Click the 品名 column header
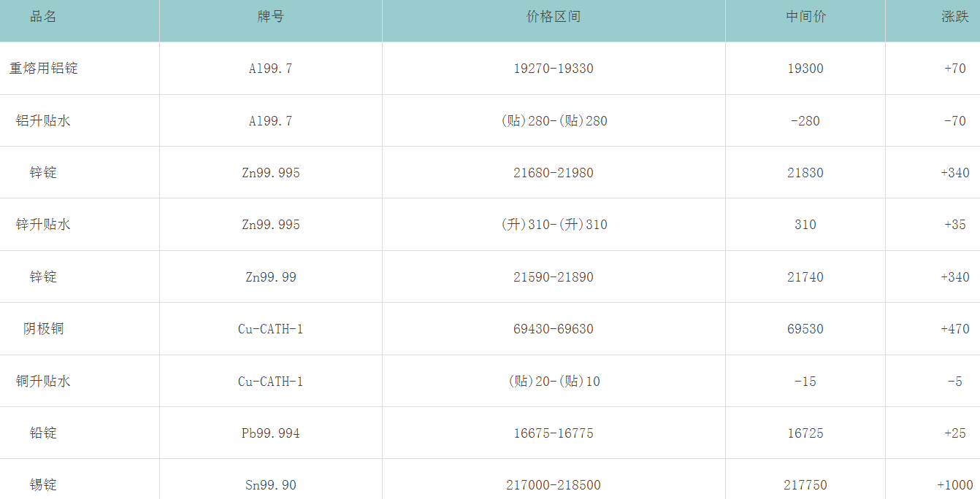 coord(43,17)
